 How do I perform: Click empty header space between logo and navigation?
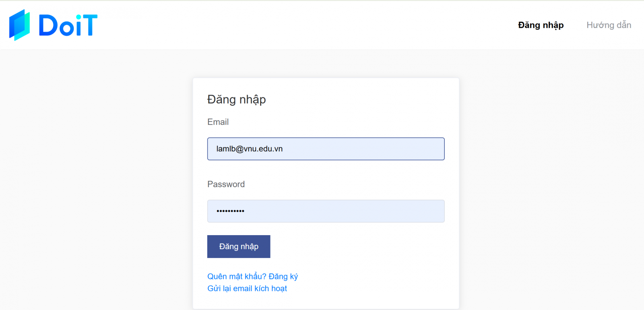tap(306, 25)
